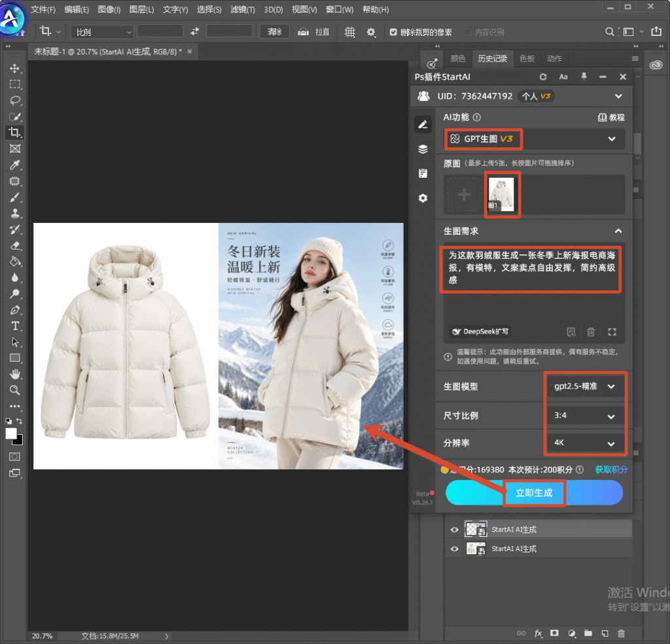This screenshot has height=644, width=670.
Task: Open StartAI layers sidebar icon
Action: tap(423, 149)
